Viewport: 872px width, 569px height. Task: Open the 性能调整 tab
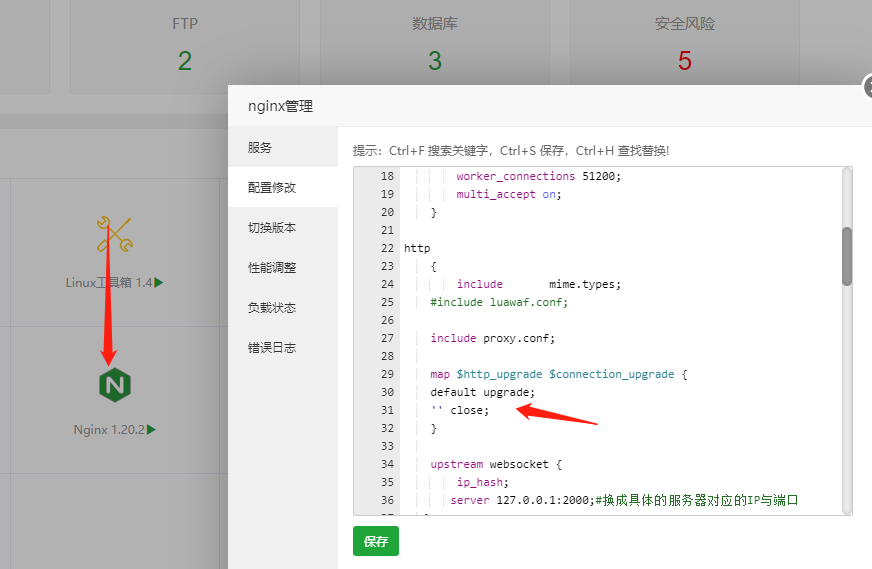tap(283, 268)
